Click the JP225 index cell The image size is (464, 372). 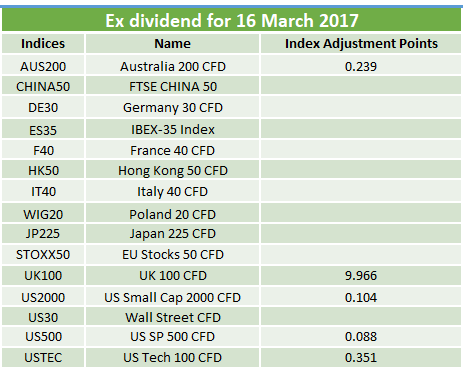click(x=43, y=233)
